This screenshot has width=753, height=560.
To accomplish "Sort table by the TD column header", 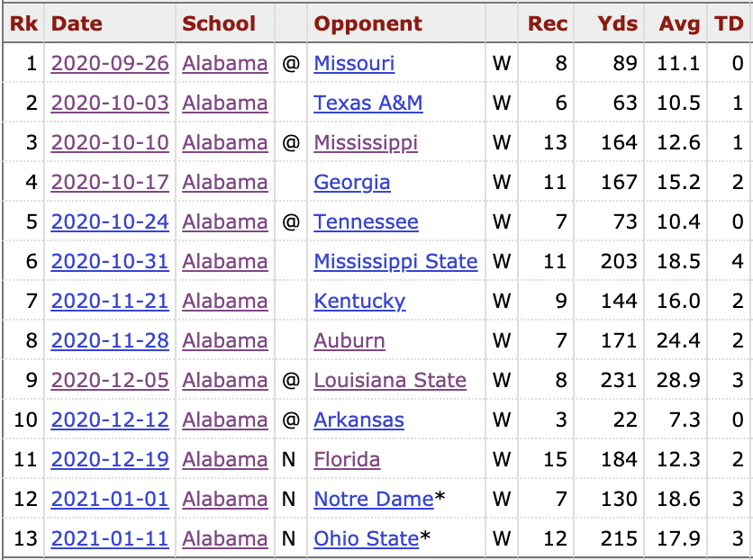I will pyautogui.click(x=729, y=24).
